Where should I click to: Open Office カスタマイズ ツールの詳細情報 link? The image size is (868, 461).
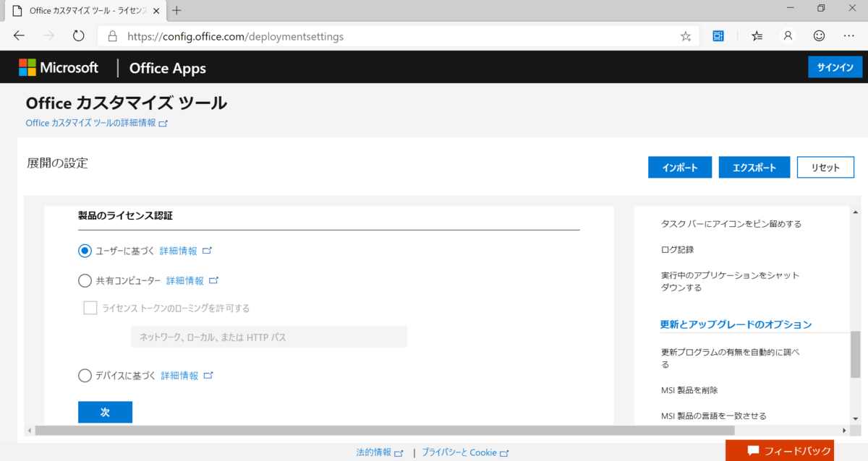coord(90,124)
